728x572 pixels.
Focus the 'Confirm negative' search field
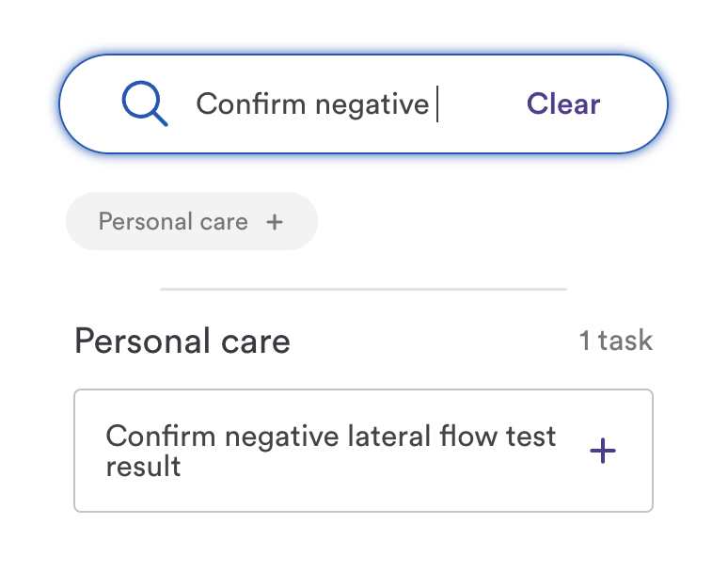[x=311, y=103]
